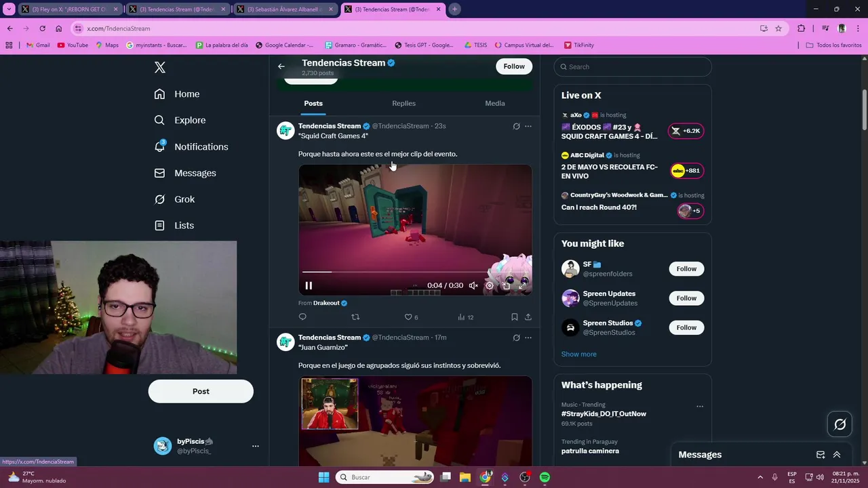This screenshot has height=488, width=868.
Task: Open Juan Guarnizo post video thumbnail
Action: (x=415, y=420)
